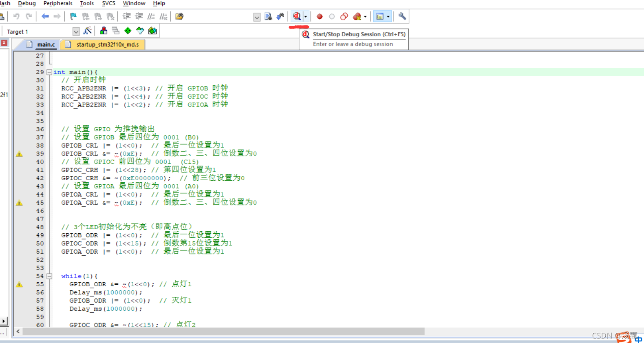
Task: Open Manage Run-Time Environment green diamond
Action: pyautogui.click(x=128, y=31)
